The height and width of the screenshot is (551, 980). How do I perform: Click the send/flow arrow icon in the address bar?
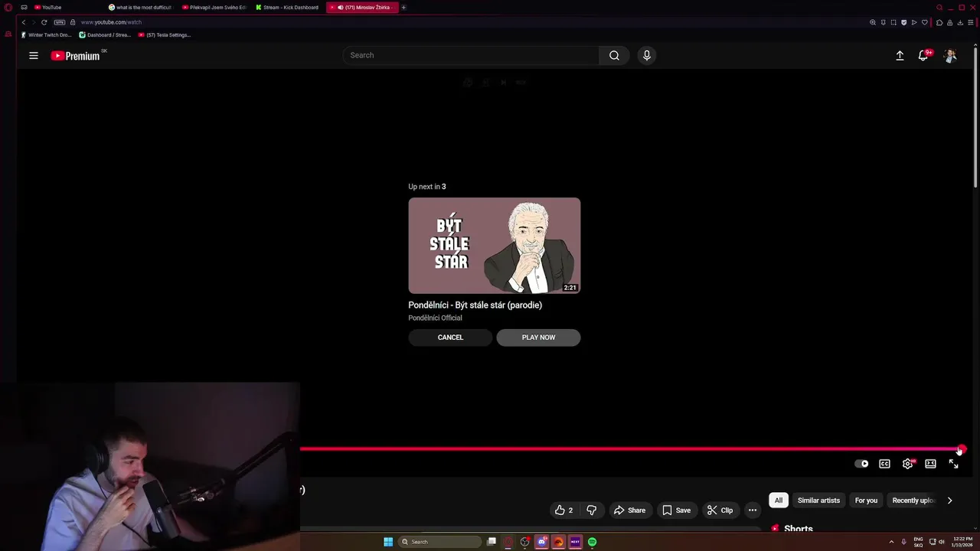tap(913, 22)
